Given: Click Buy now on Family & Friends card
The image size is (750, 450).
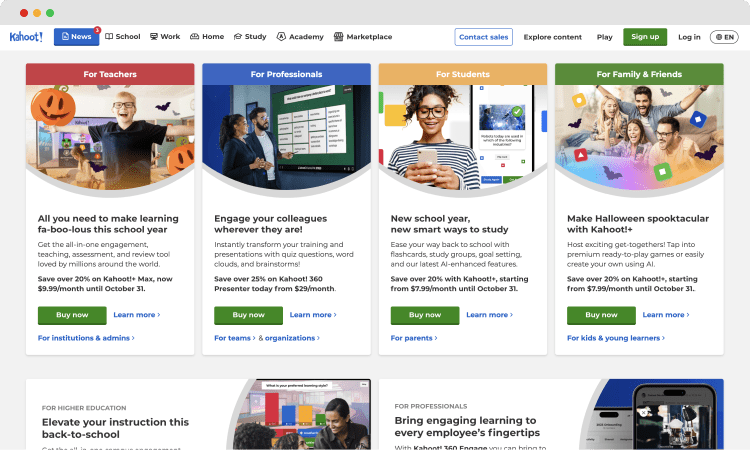Looking at the screenshot, I should click(x=601, y=315).
